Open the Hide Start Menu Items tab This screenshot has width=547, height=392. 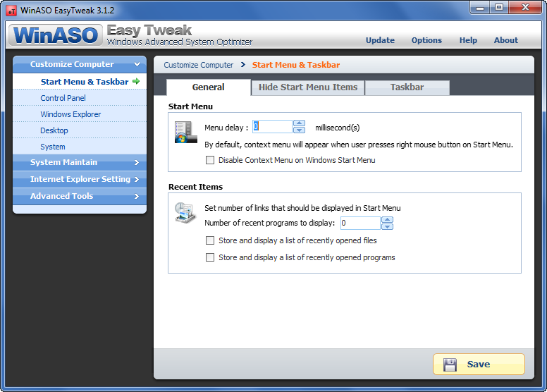point(308,87)
